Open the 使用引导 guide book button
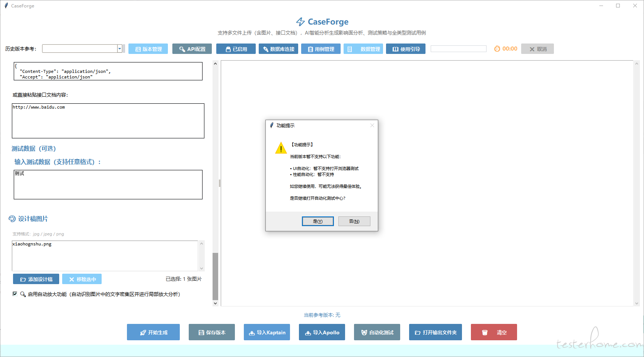 pos(405,49)
